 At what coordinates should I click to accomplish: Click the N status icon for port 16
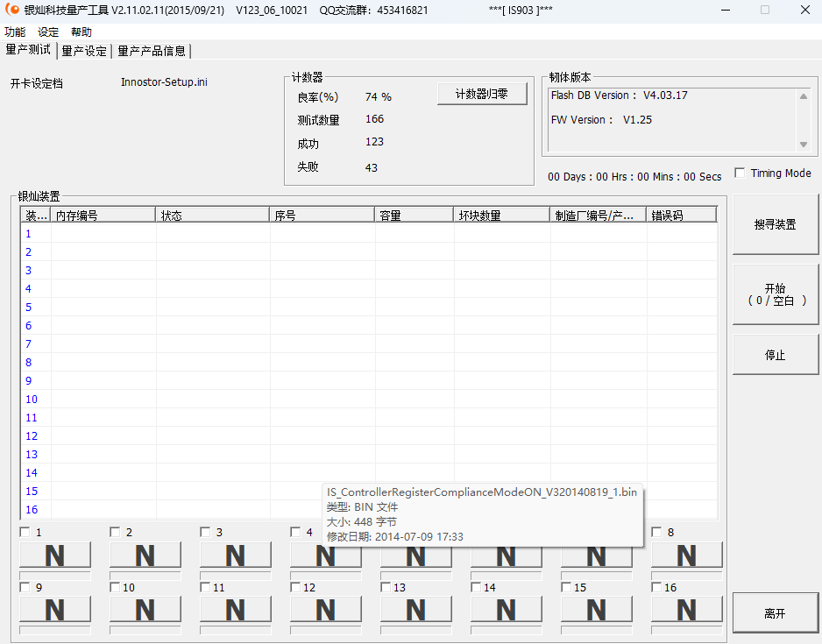(686, 609)
